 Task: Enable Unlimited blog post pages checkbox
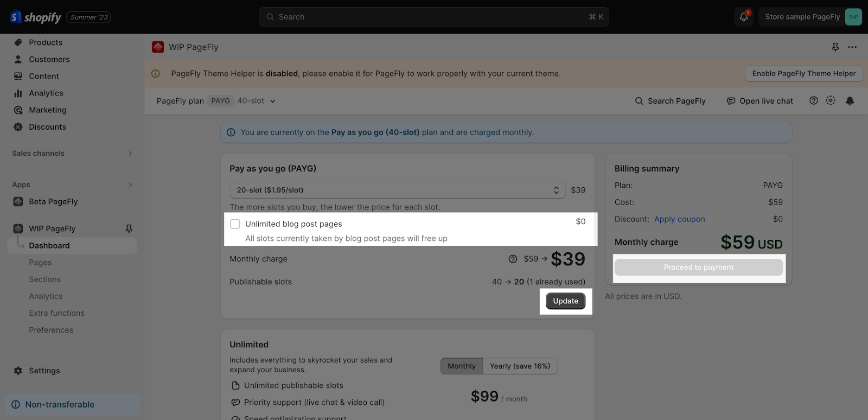click(235, 224)
